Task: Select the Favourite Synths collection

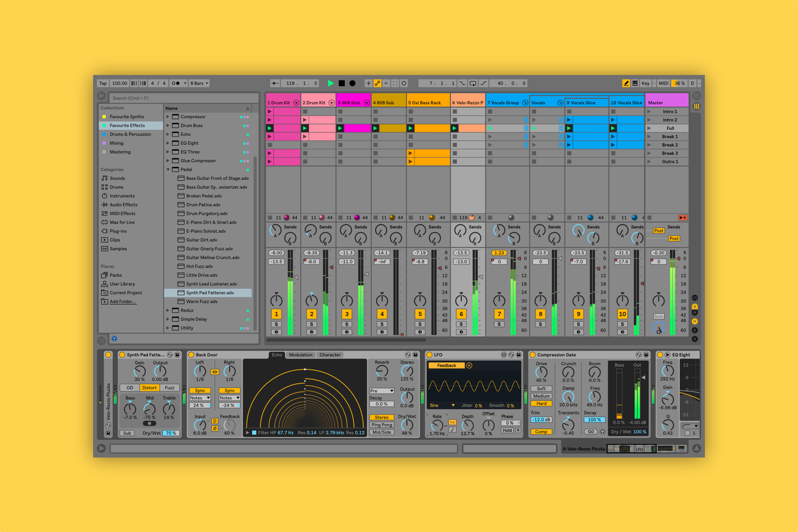Action: point(127,117)
